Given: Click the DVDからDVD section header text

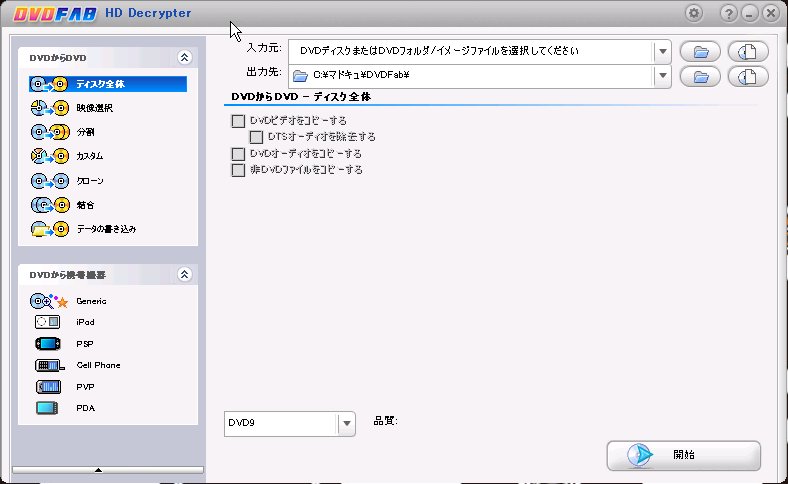Looking at the screenshot, I should 58,58.
